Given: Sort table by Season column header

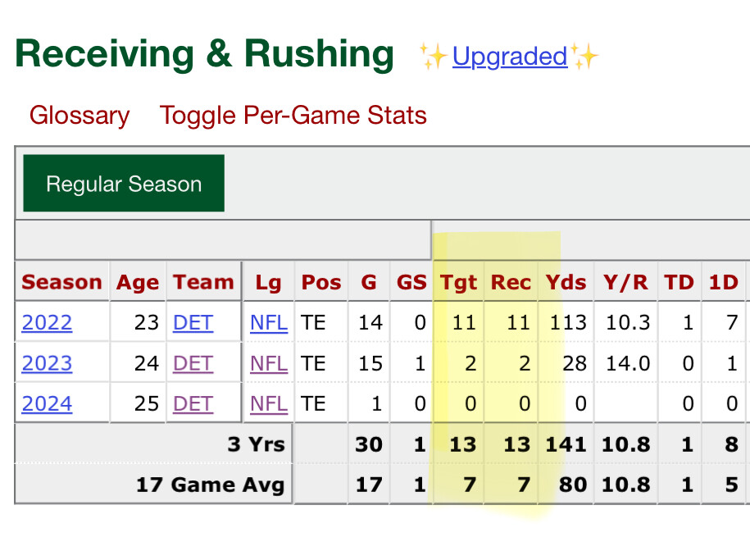Looking at the screenshot, I should (x=62, y=282).
